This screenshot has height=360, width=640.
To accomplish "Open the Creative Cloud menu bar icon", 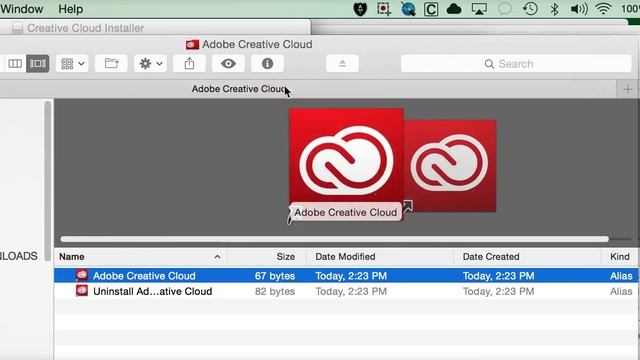I will click(454, 9).
